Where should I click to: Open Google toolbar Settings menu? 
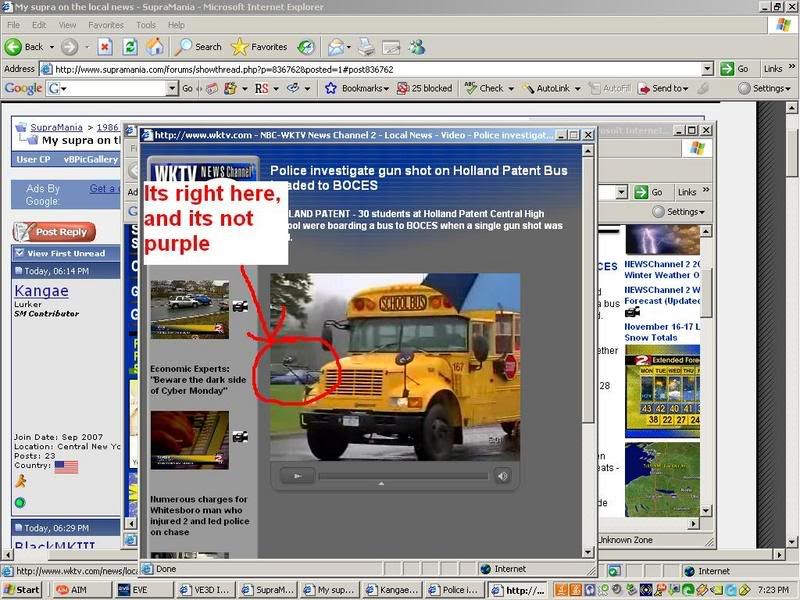[764, 88]
